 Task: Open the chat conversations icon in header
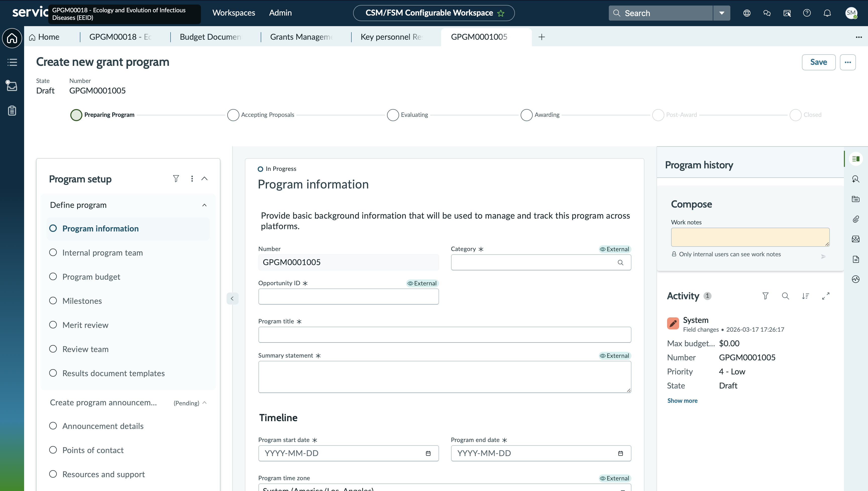click(x=767, y=13)
